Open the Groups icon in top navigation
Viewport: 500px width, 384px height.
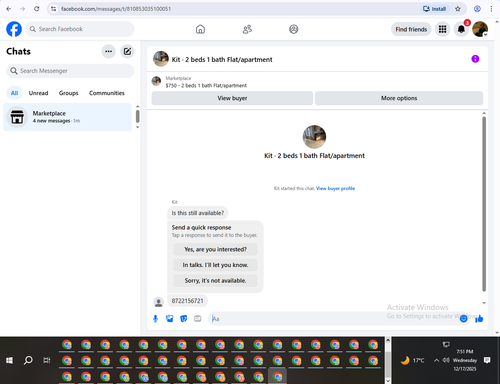294,29
